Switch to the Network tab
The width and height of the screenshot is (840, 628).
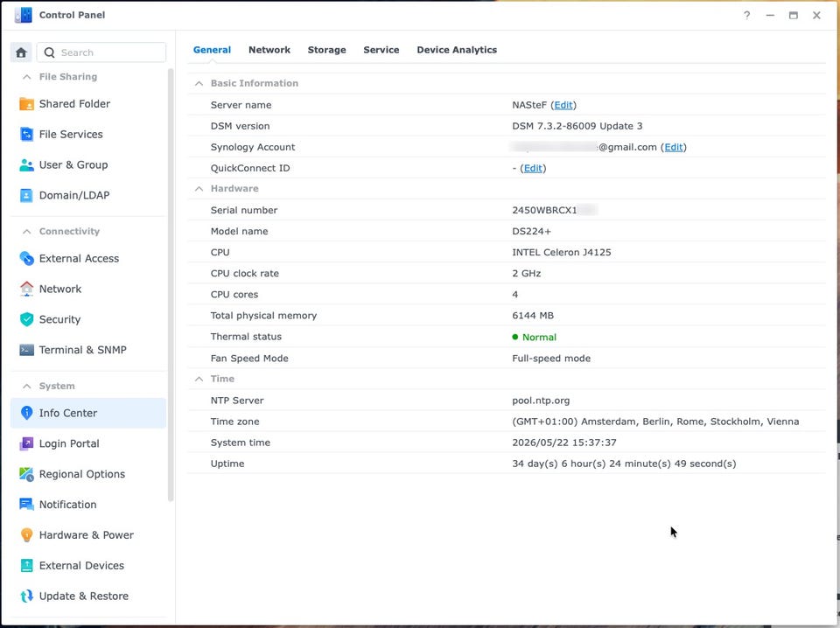coord(269,50)
